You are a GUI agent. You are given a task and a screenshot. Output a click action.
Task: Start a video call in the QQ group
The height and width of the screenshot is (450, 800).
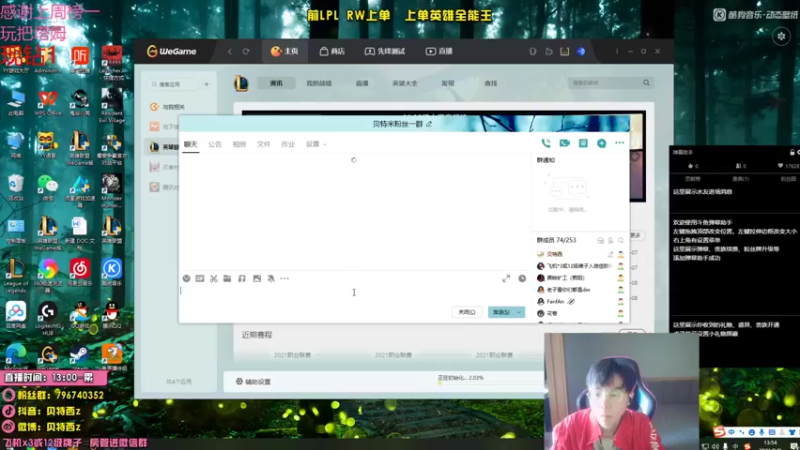click(x=564, y=143)
